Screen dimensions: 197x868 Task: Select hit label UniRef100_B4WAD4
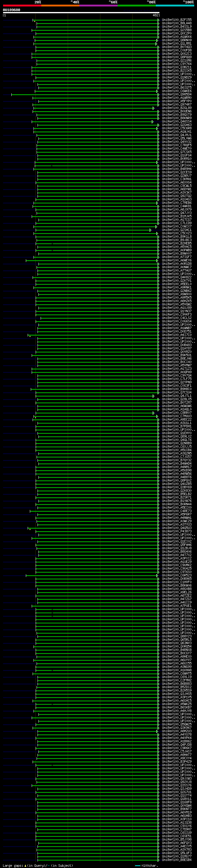coord(176,464)
